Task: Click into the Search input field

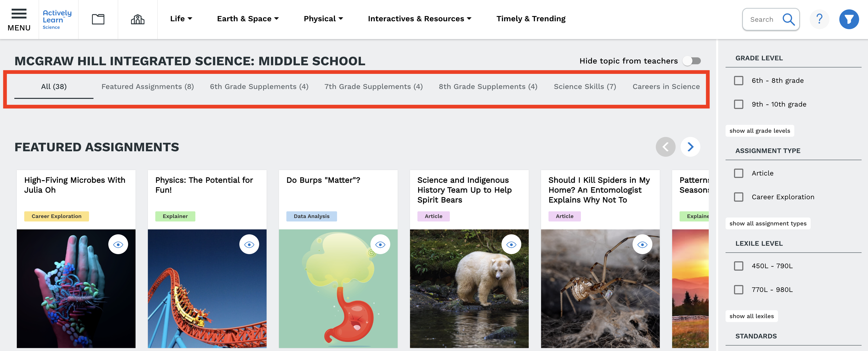Action: [x=762, y=20]
